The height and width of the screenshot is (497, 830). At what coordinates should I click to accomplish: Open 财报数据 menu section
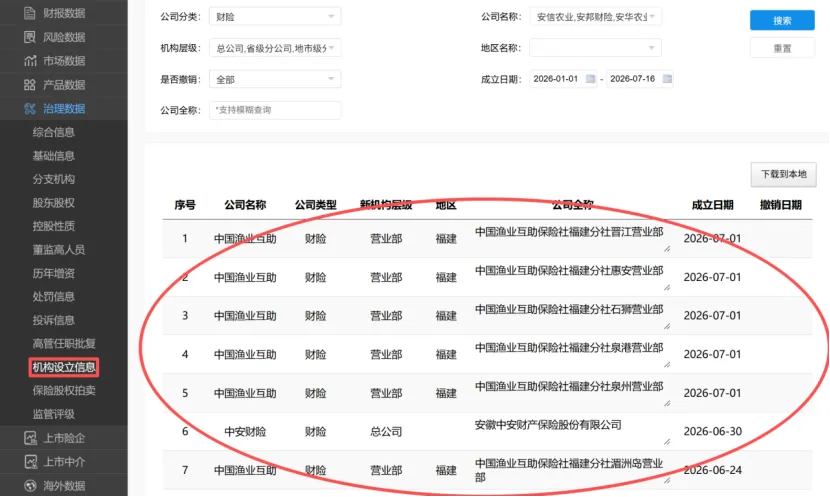click(64, 13)
